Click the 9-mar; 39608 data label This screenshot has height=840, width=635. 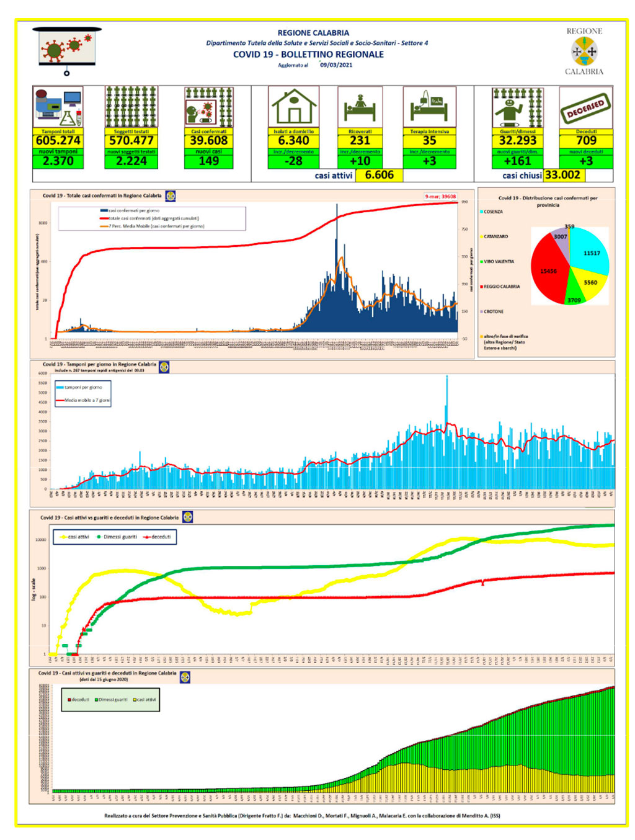[440, 197]
